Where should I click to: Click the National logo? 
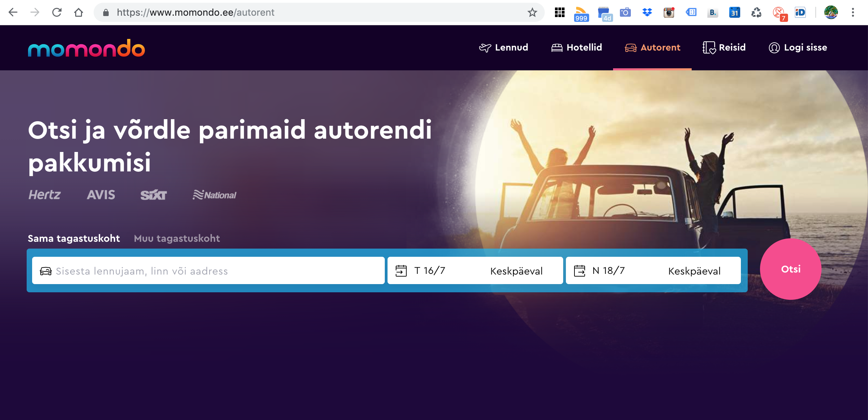click(x=214, y=195)
